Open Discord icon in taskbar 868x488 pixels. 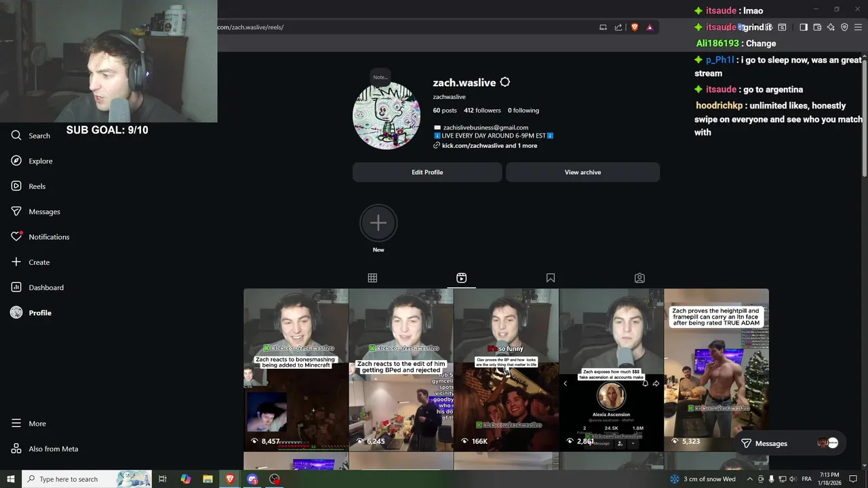[x=252, y=479]
